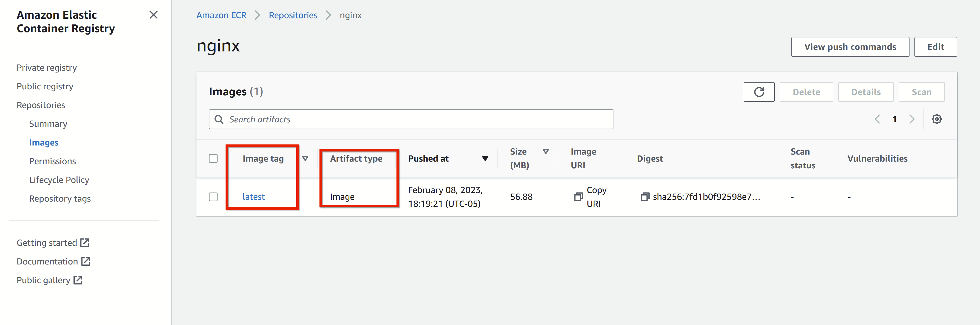Click the Image artifact type value
This screenshot has height=325, width=980.
click(342, 197)
